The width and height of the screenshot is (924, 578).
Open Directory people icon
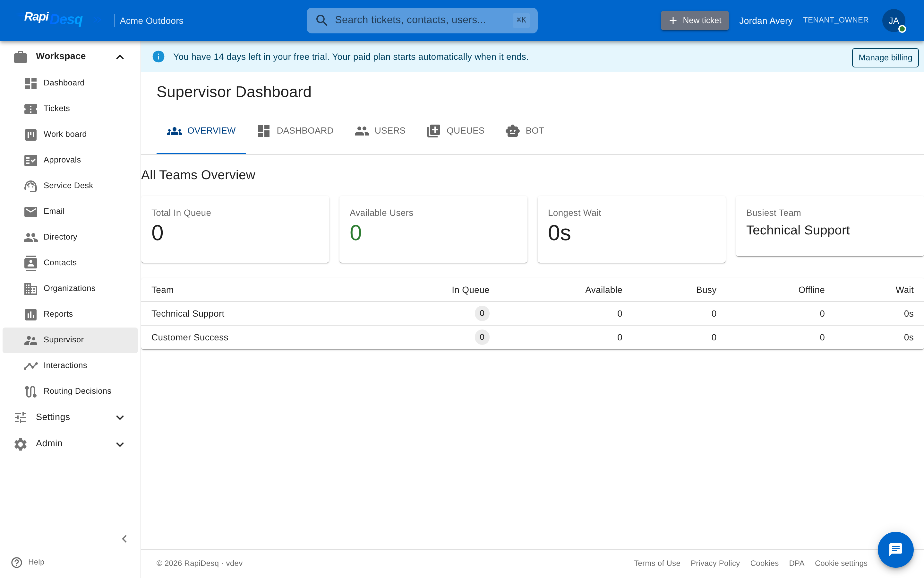30,237
